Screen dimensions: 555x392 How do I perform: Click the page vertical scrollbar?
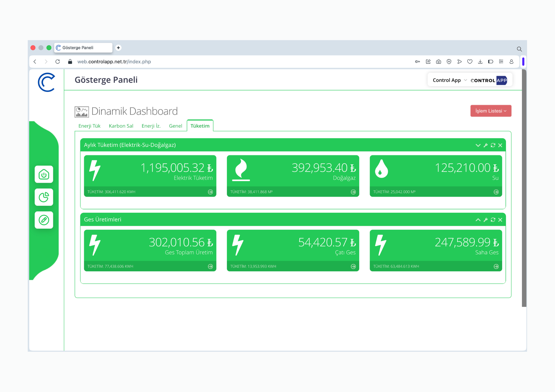524,188
